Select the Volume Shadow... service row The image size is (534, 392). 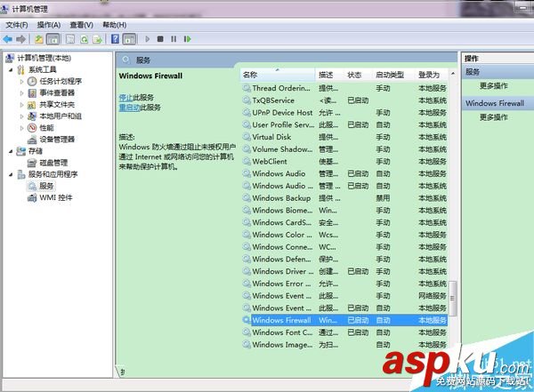click(344, 149)
